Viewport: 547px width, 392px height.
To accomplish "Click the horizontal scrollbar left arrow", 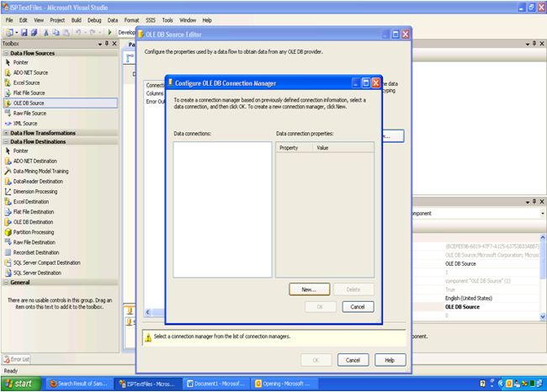I will coord(148,312).
